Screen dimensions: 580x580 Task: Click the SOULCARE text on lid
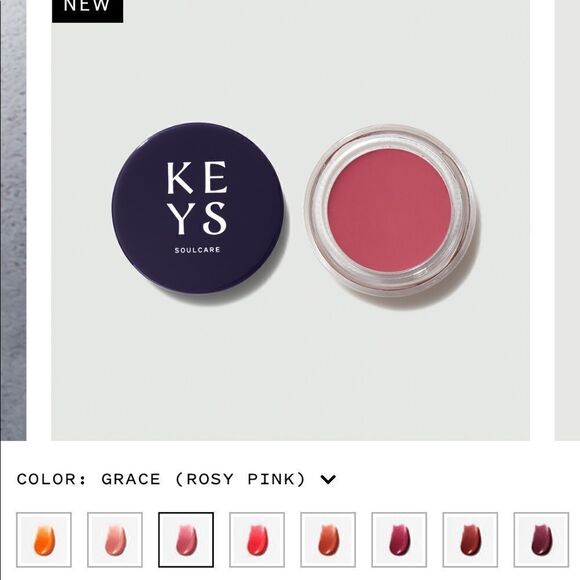tap(197, 250)
